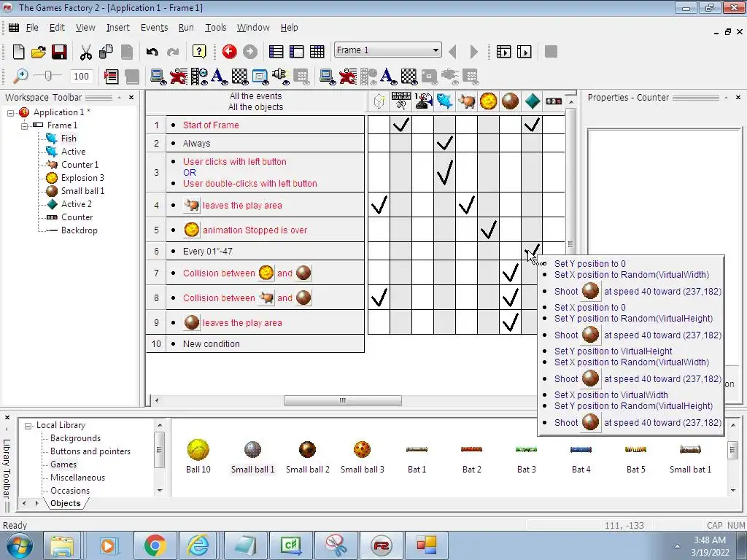
Task: Select the Explosion object column header
Action: (488, 101)
